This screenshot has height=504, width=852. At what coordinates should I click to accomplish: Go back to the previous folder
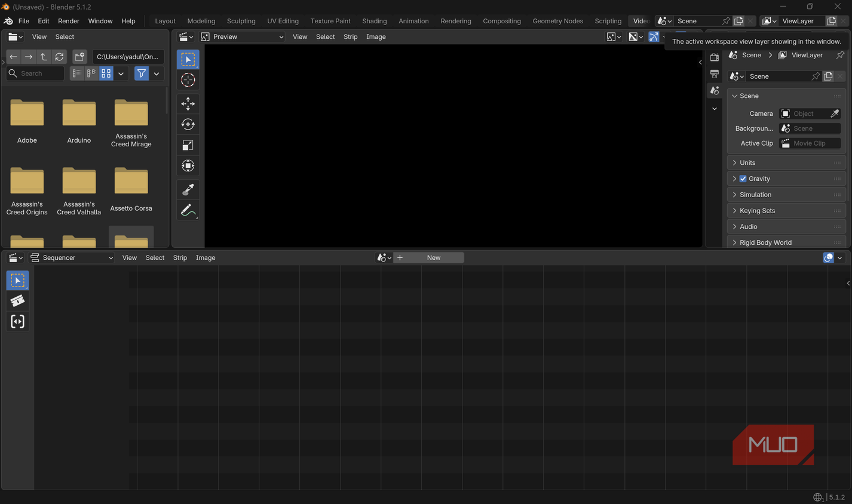click(13, 57)
